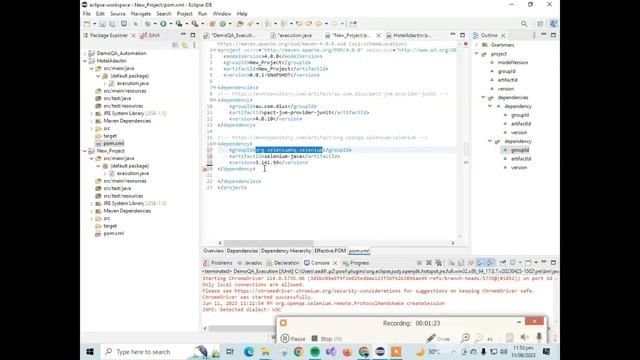Click Pause in the recorder bar
This screenshot has width=640, height=360.
coord(293,338)
